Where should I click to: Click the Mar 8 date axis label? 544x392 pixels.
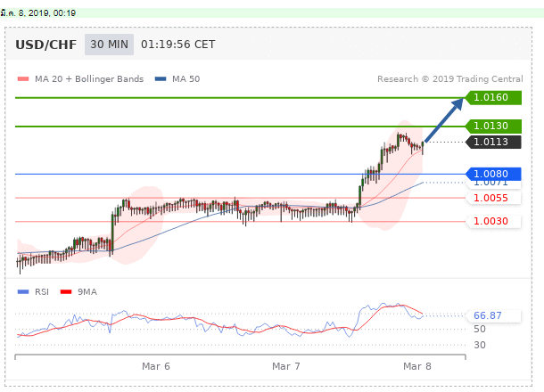[x=417, y=366]
